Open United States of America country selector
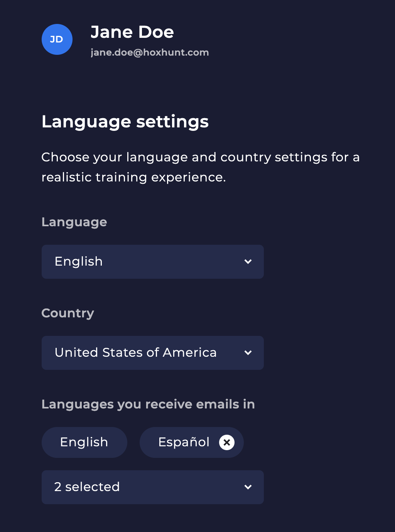Viewport: 395px width, 532px height. [x=153, y=353]
